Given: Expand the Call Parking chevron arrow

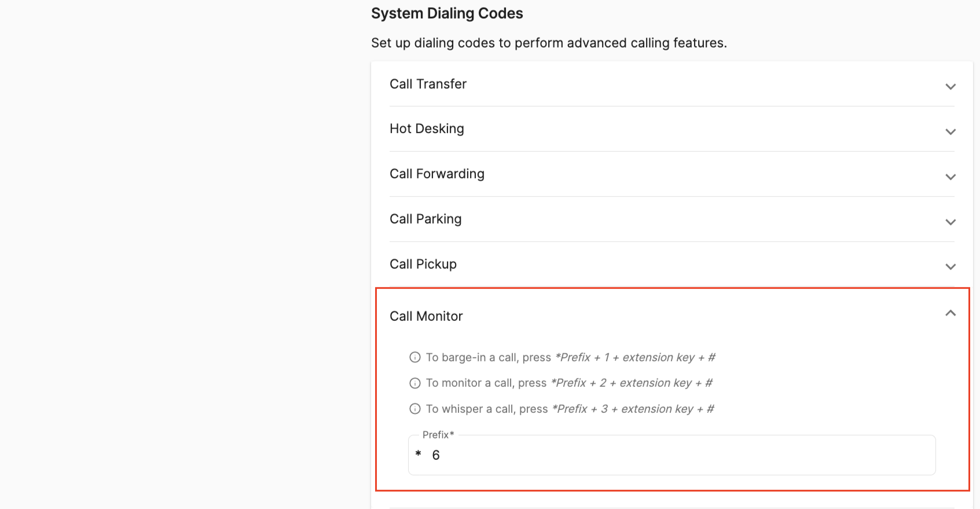Looking at the screenshot, I should pyautogui.click(x=950, y=222).
